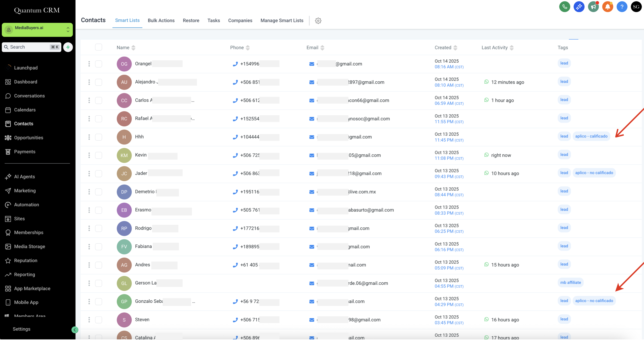Switch to the Bulk Actions tab

tap(161, 21)
